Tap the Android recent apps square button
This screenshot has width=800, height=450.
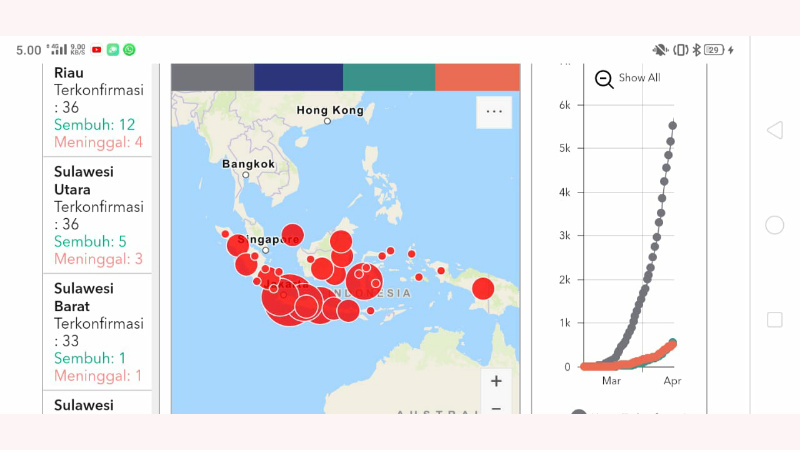(774, 320)
